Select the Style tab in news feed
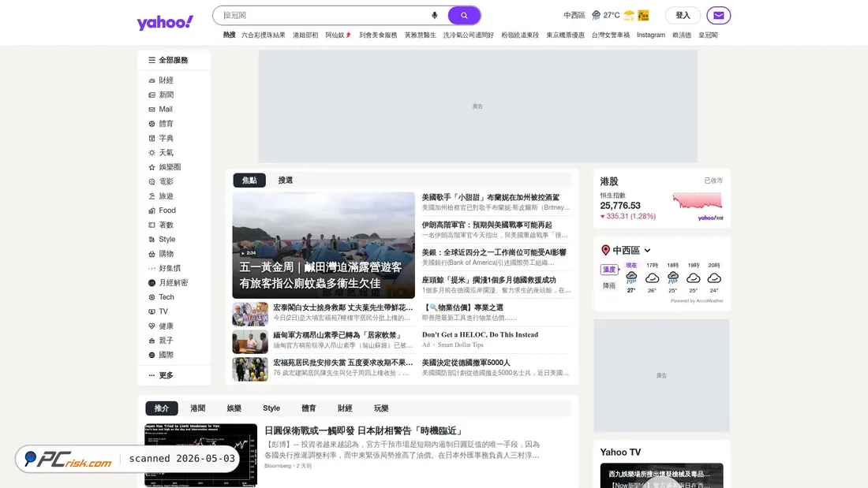868x488 pixels. click(x=271, y=408)
